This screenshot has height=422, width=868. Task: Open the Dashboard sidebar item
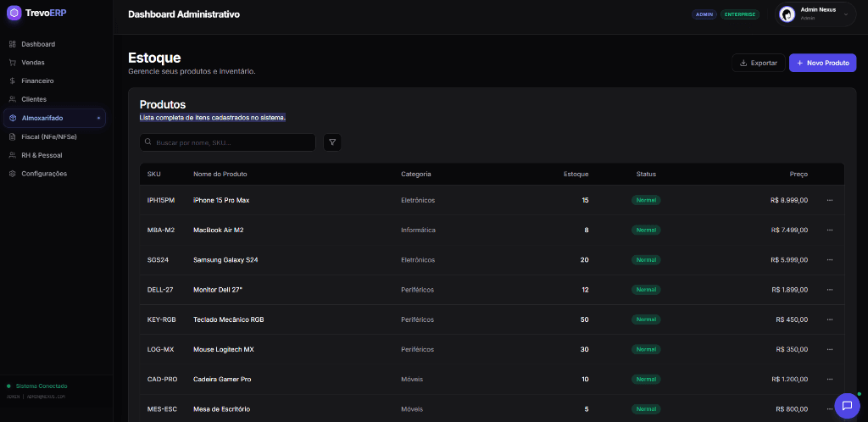pyautogui.click(x=38, y=44)
